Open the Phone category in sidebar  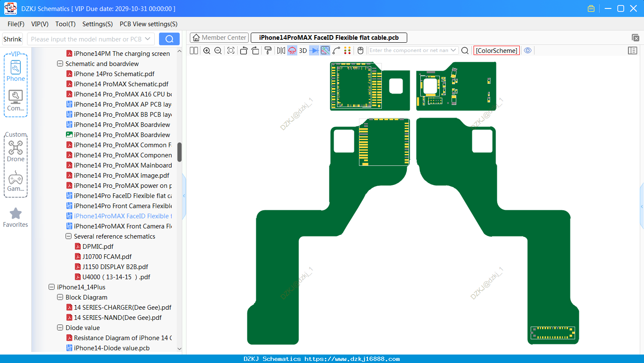point(16,71)
